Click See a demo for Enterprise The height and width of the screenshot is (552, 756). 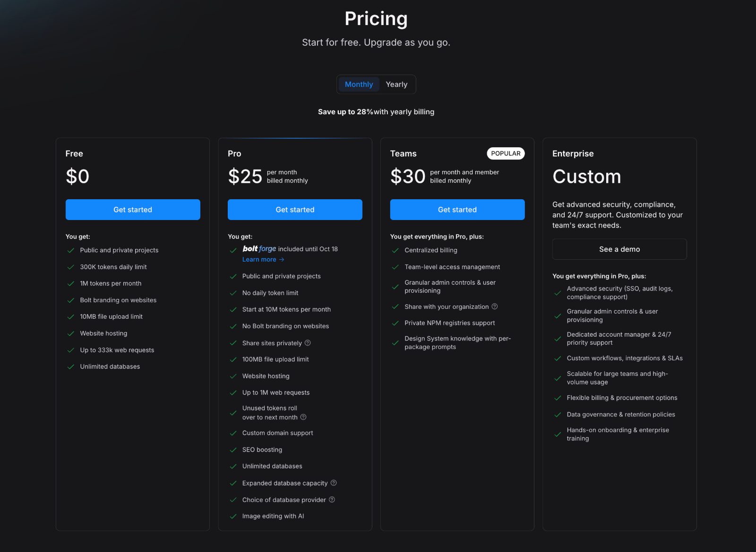point(619,249)
